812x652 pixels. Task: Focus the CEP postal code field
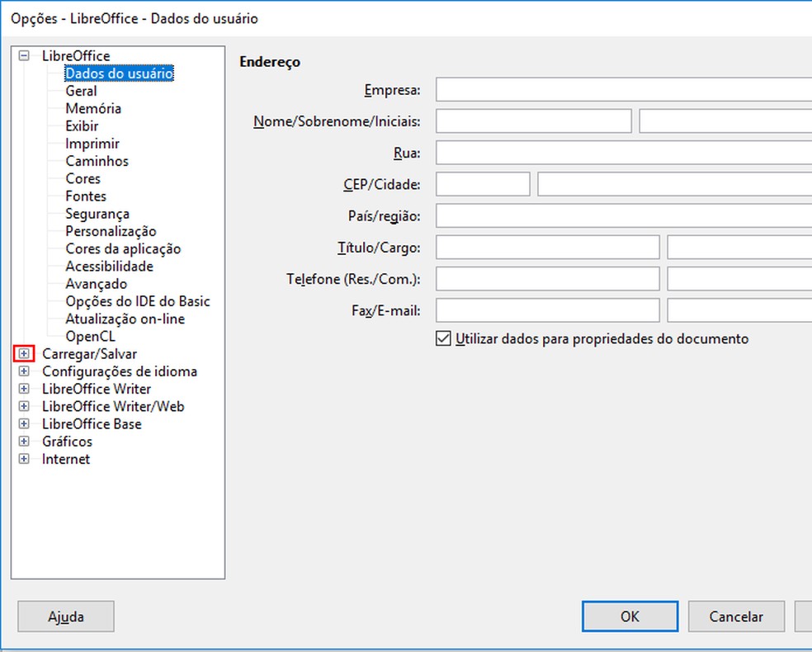point(483,184)
